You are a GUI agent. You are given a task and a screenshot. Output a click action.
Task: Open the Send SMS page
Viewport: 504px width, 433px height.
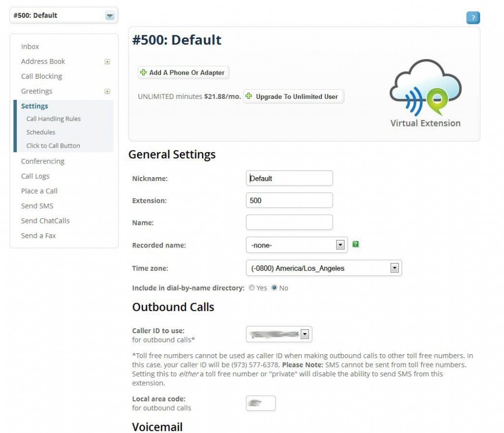coord(37,206)
